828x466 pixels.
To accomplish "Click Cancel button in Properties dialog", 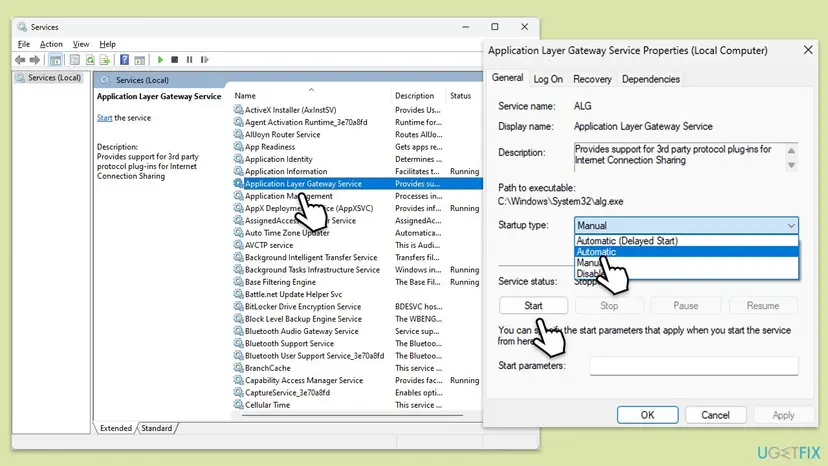I will click(x=716, y=415).
